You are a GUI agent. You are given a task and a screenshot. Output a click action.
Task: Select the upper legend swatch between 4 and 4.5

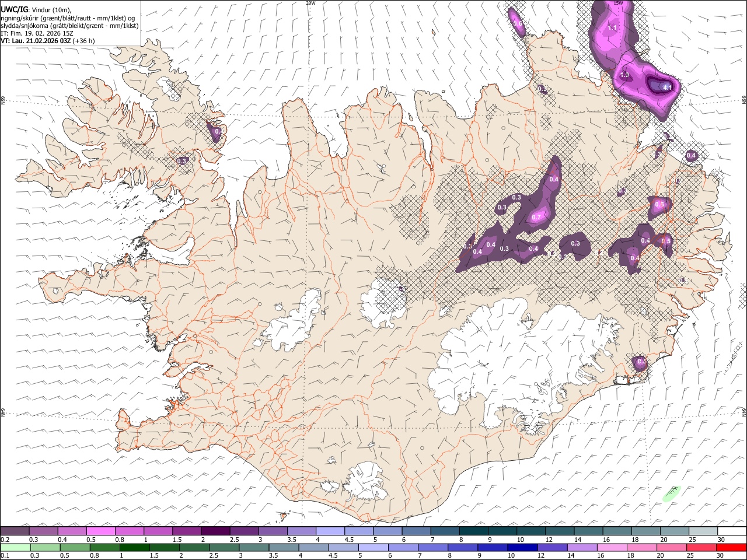click(330, 531)
